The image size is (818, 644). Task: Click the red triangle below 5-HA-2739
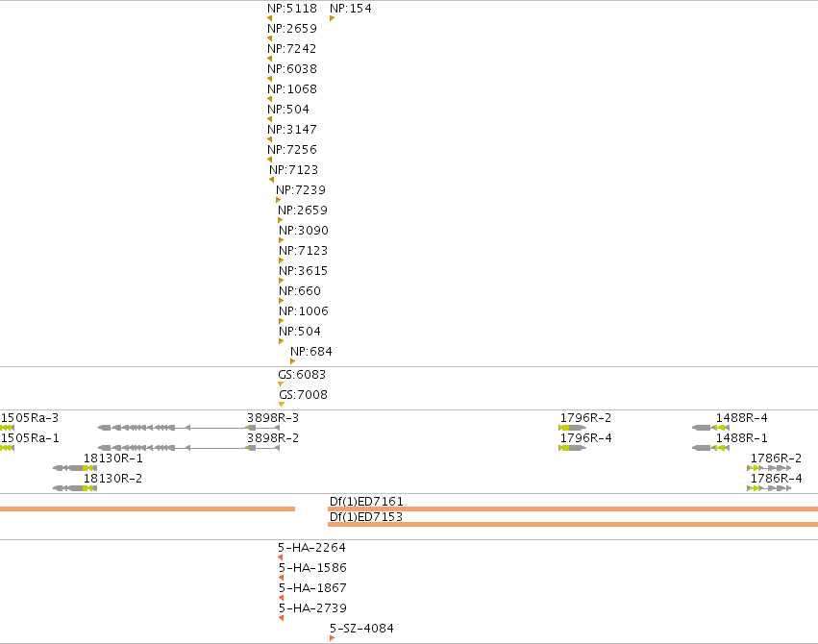282,618
